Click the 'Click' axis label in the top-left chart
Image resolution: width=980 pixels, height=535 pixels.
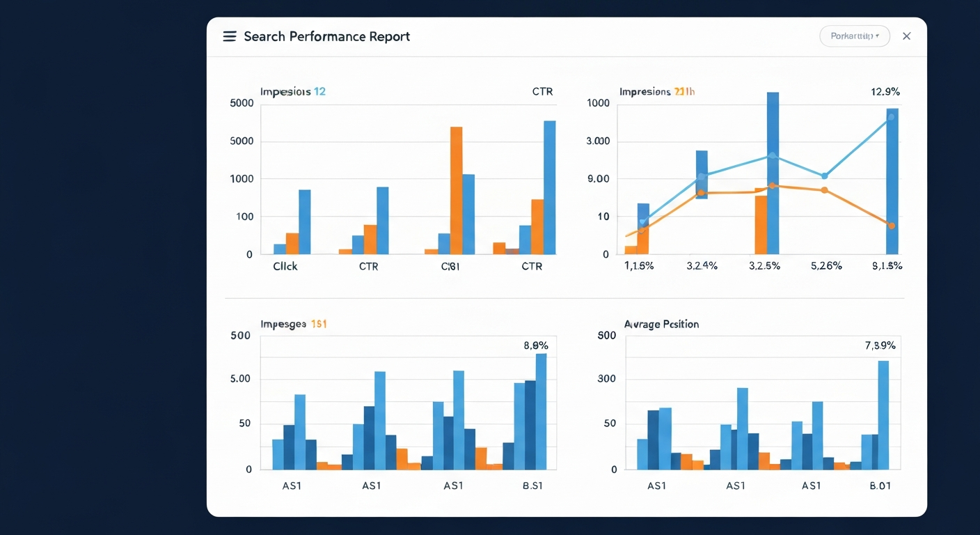coord(285,266)
